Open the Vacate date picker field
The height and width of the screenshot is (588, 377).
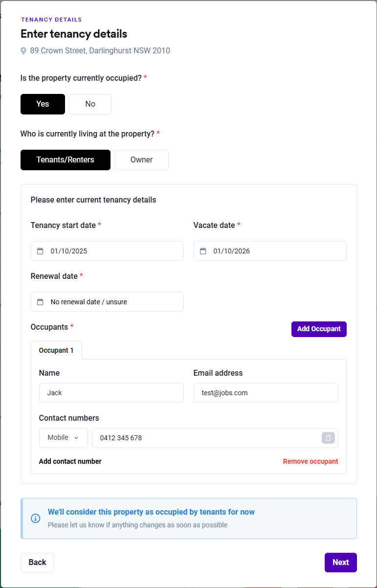270,251
